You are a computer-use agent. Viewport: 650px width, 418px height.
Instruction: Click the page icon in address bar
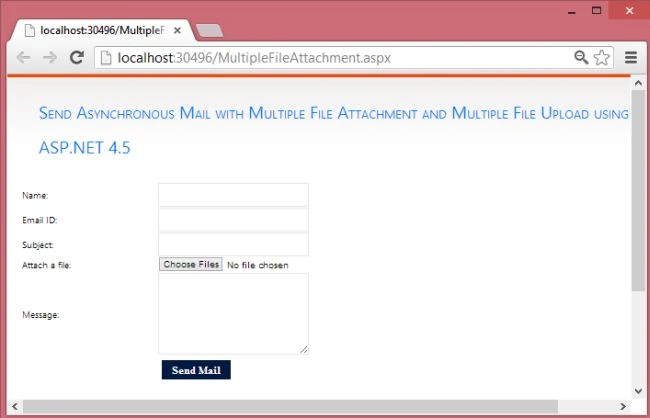coord(107,58)
